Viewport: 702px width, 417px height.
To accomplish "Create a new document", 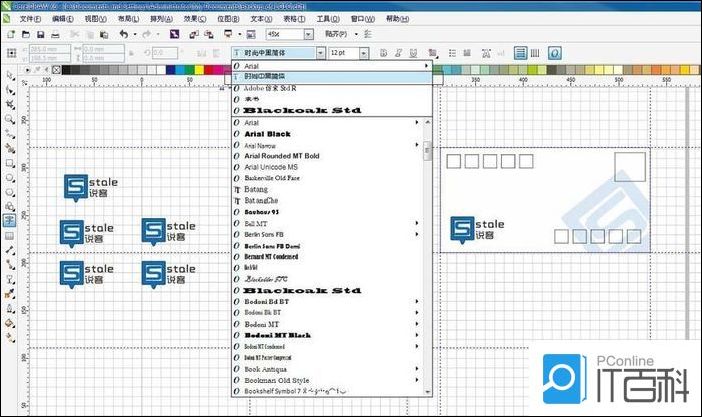I will point(11,34).
